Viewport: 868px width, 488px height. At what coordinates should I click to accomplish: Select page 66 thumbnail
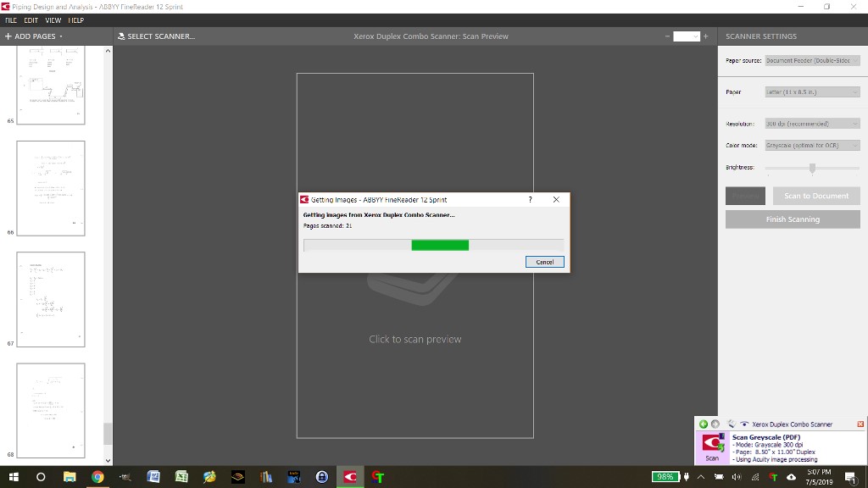[50, 188]
